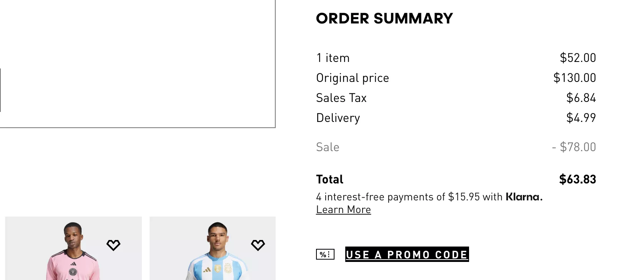Click the $4.99 delivery fee amount

(581, 118)
